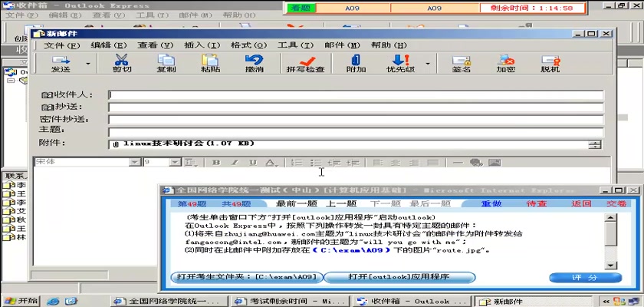Click the Send (发送) toolbar icon
Screen dimensions: 644x307
click(x=61, y=64)
